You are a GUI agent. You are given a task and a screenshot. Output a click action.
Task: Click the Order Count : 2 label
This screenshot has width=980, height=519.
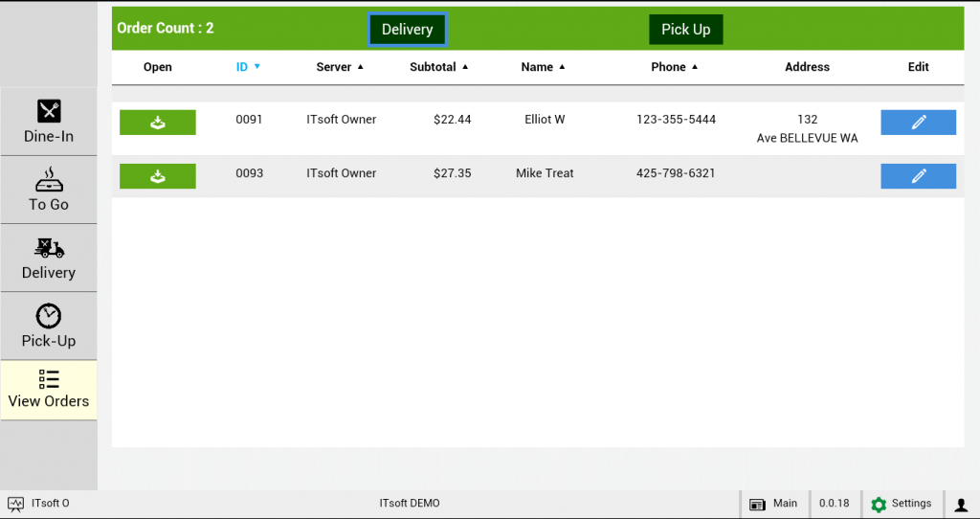(x=165, y=28)
